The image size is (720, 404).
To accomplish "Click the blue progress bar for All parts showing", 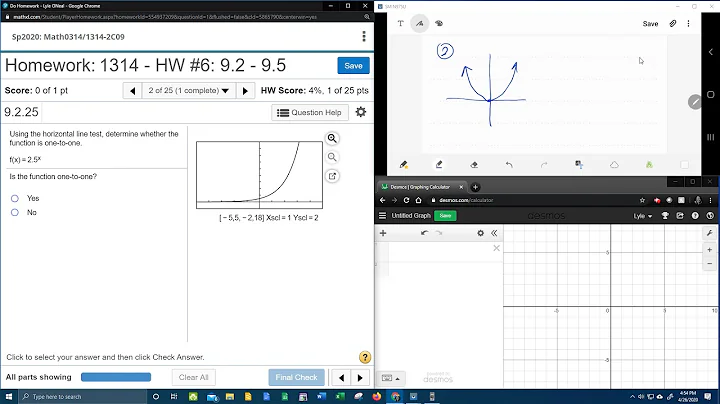I will pyautogui.click(x=116, y=377).
